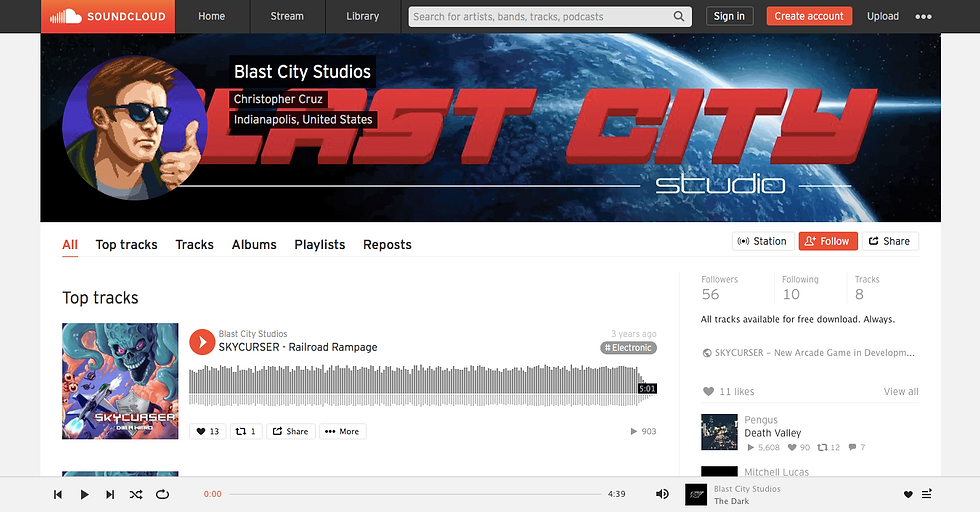Image resolution: width=980 pixels, height=512 pixels.
Task: Switch to the Reposts tab
Action: pyautogui.click(x=387, y=244)
